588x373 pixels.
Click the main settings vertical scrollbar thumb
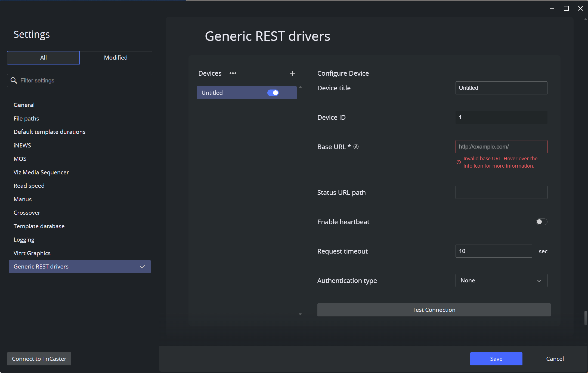coord(585,318)
